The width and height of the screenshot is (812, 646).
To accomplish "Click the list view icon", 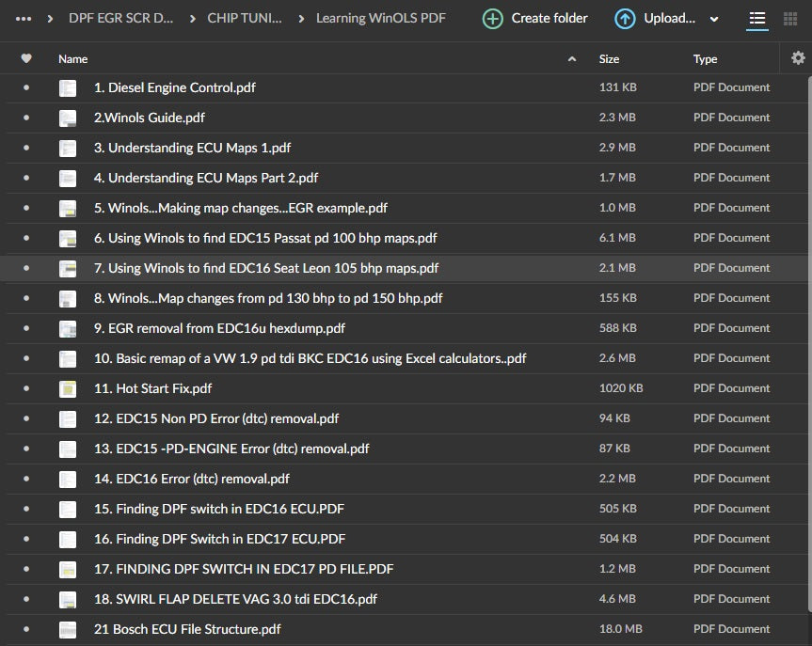I will [x=756, y=19].
